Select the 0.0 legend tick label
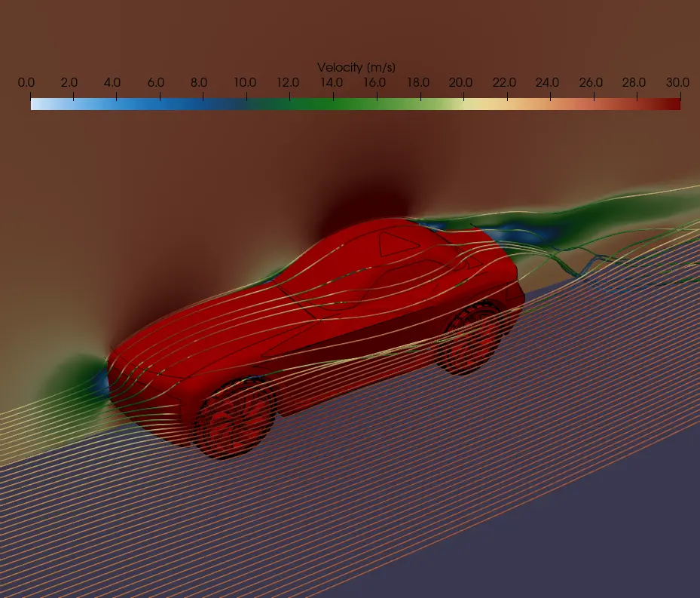 (26, 83)
